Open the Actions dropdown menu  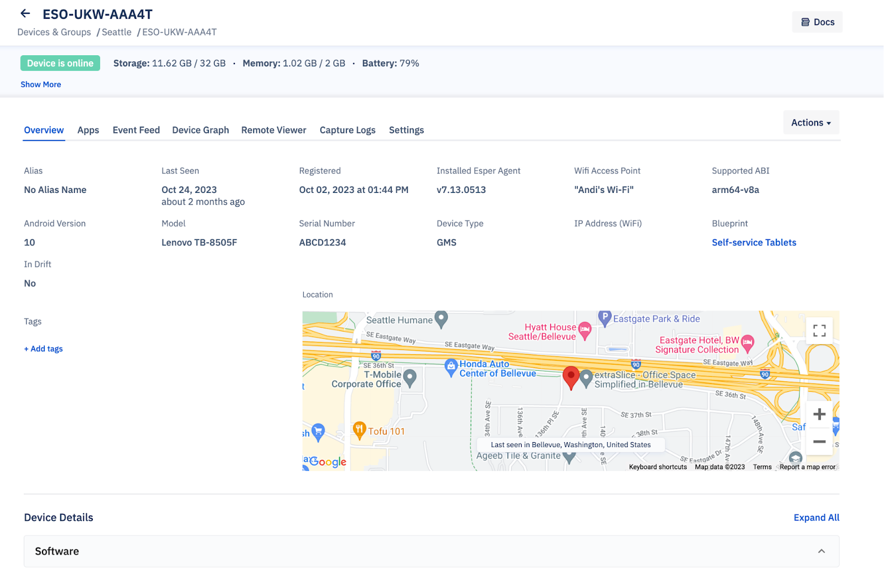(x=811, y=123)
